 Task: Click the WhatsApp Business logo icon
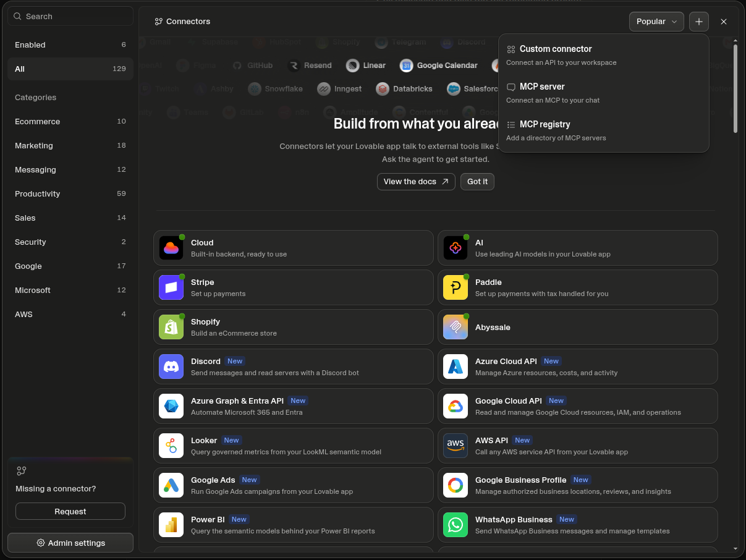tap(456, 525)
